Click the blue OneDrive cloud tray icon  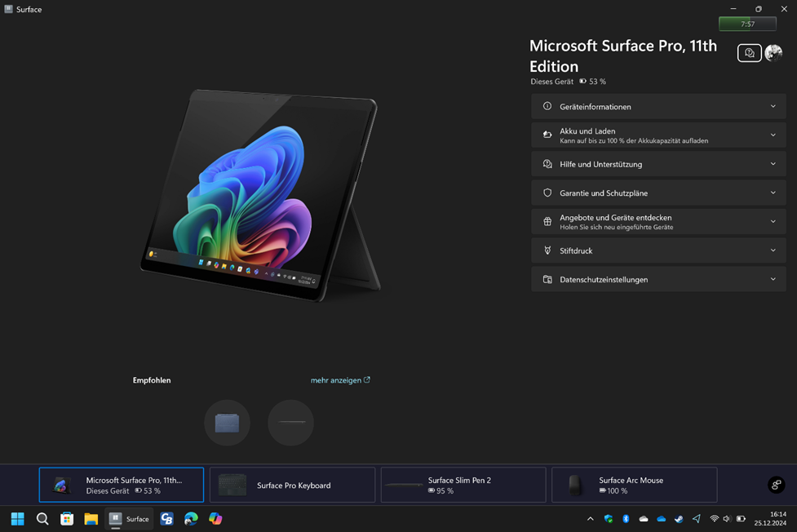click(x=662, y=519)
